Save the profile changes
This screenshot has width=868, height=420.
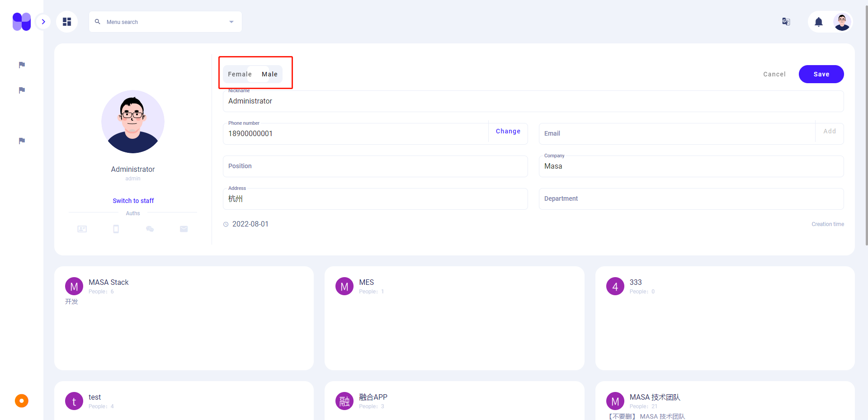(821, 74)
